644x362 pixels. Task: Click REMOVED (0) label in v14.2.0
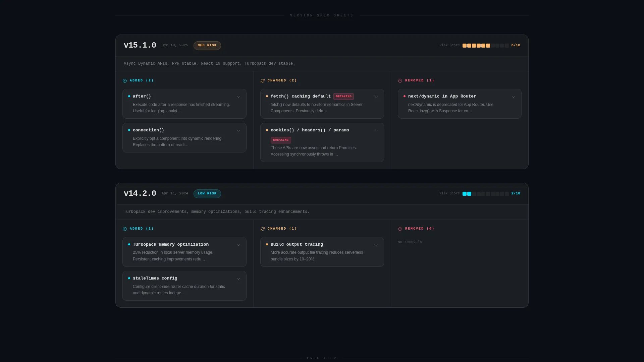(420, 229)
